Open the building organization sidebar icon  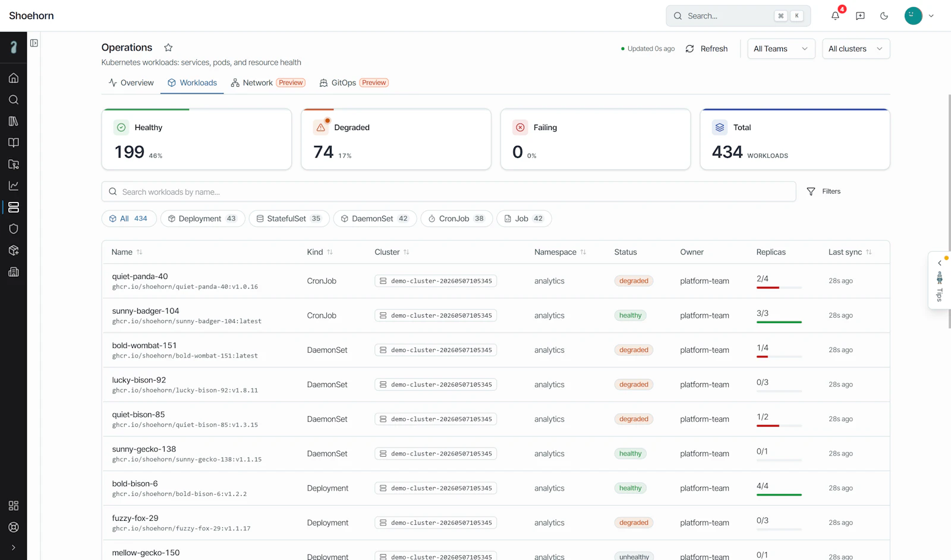pos(14,272)
